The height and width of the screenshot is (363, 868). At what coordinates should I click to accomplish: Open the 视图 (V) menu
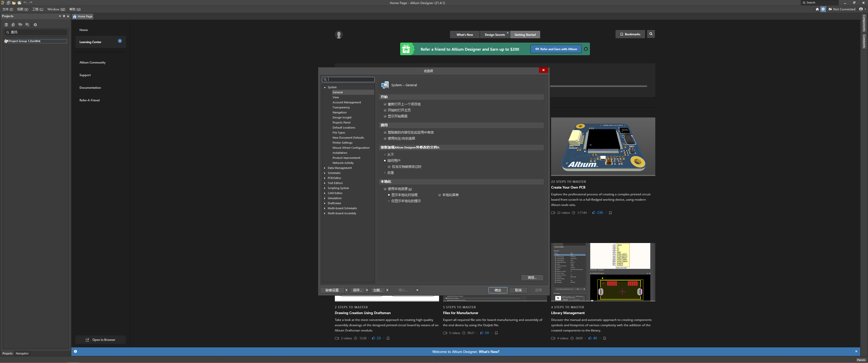point(22,9)
